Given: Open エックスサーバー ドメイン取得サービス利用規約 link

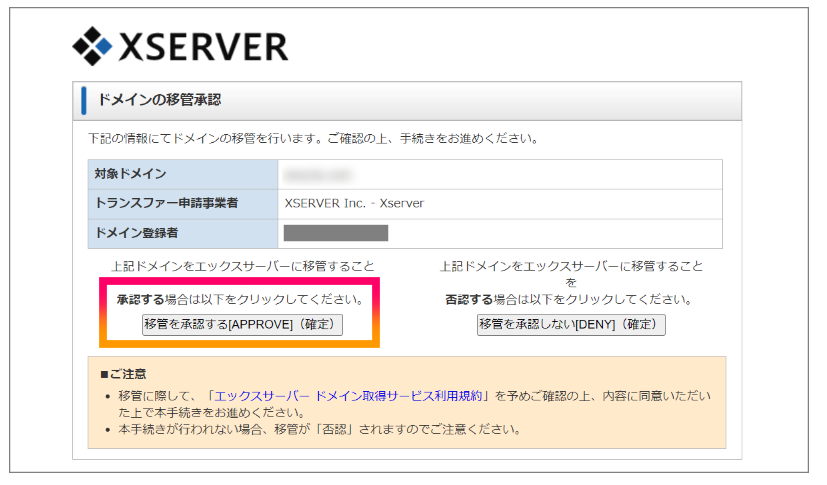Looking at the screenshot, I should pyautogui.click(x=348, y=396).
